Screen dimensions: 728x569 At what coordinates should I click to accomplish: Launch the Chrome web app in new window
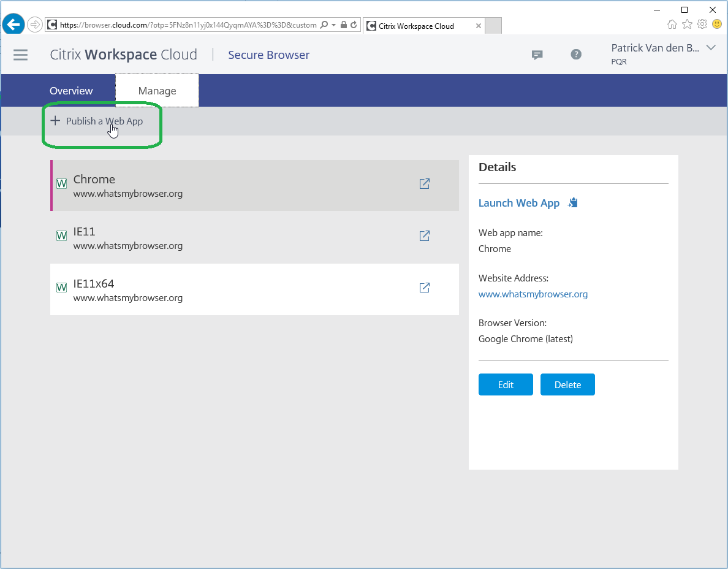[x=424, y=183]
